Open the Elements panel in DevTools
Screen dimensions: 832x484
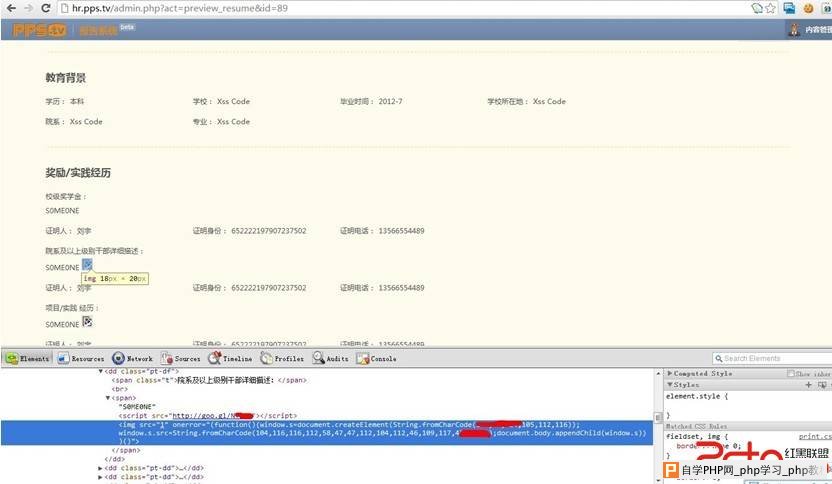(27, 359)
